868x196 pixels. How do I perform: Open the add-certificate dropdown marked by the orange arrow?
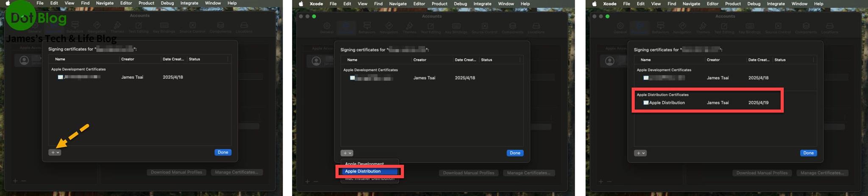coord(55,152)
